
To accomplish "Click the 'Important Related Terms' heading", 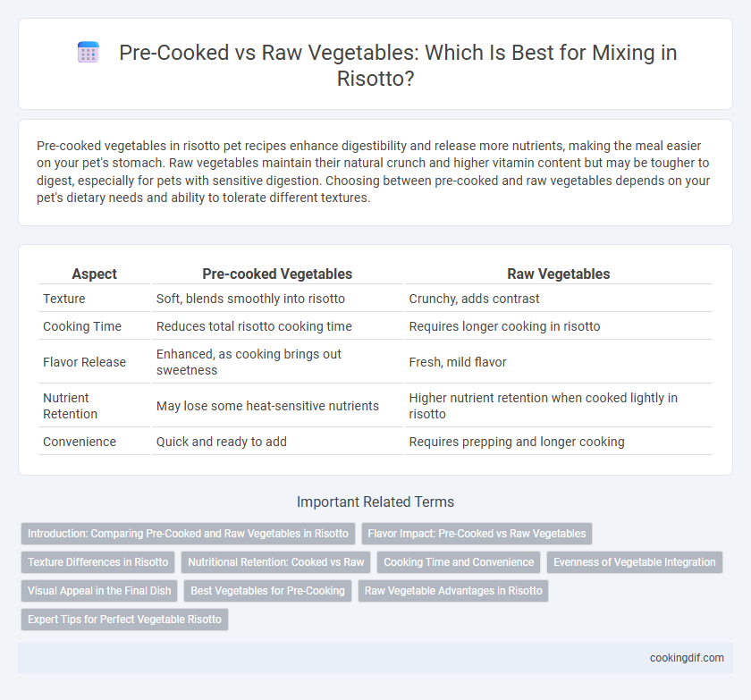I will click(x=375, y=502).
